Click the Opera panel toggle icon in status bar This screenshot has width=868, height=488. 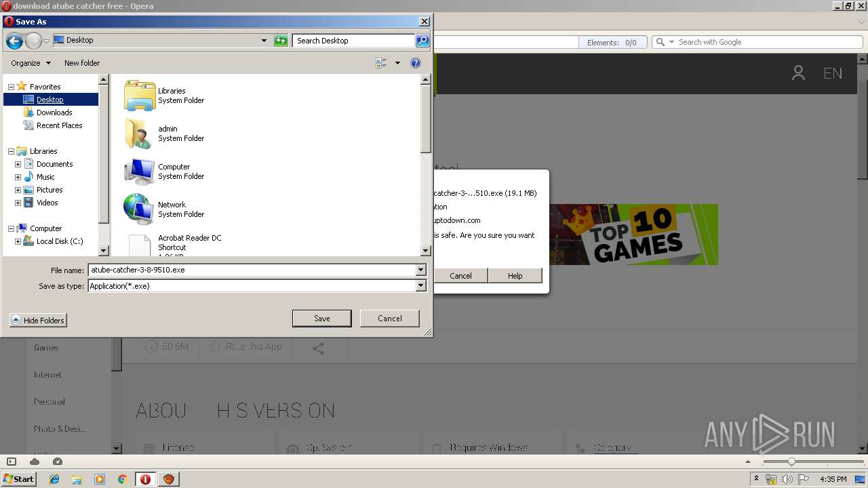click(12, 462)
